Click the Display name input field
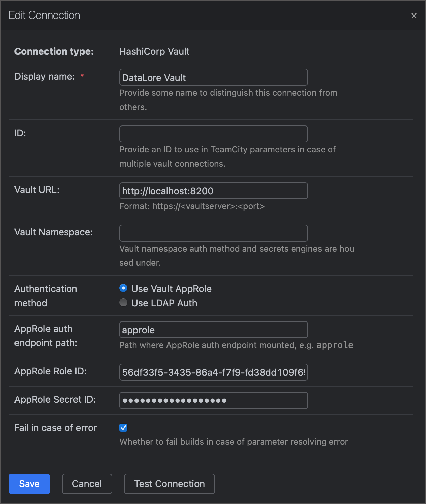426x504 pixels. tap(213, 77)
